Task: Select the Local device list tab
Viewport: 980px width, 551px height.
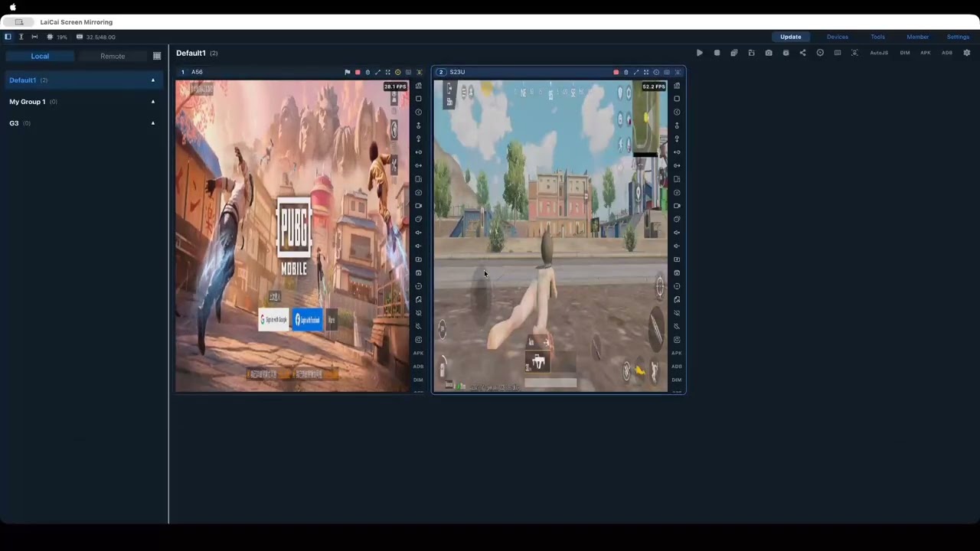Action: (40, 56)
